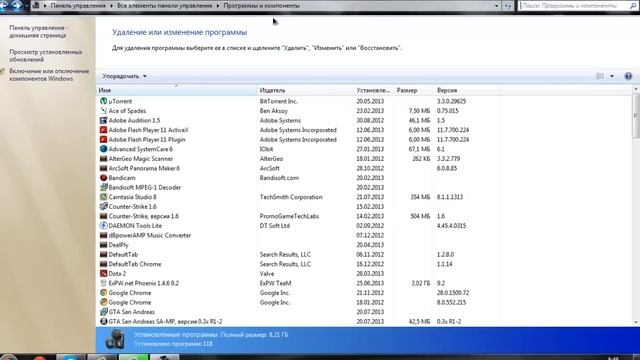Click the BitTorrent Inc. publisher cell

coord(279,101)
